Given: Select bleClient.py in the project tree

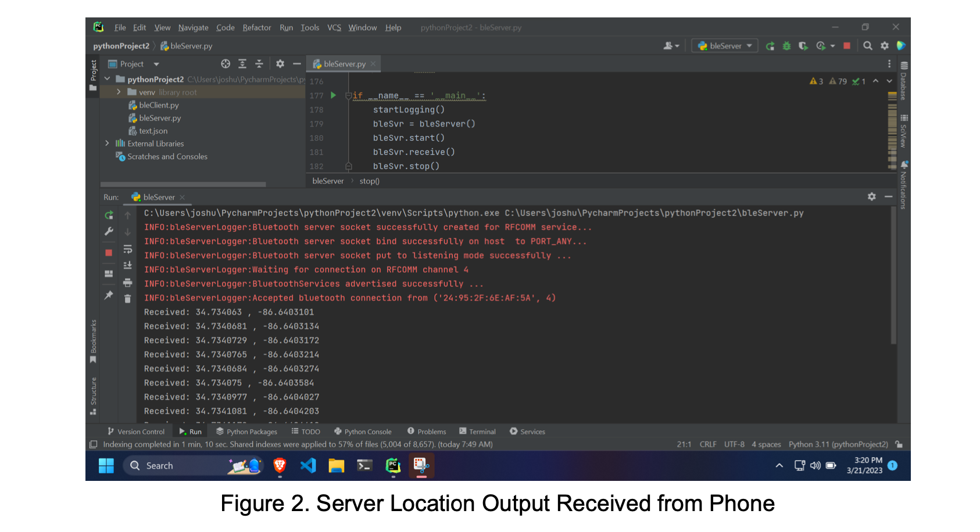Looking at the screenshot, I should pos(159,105).
